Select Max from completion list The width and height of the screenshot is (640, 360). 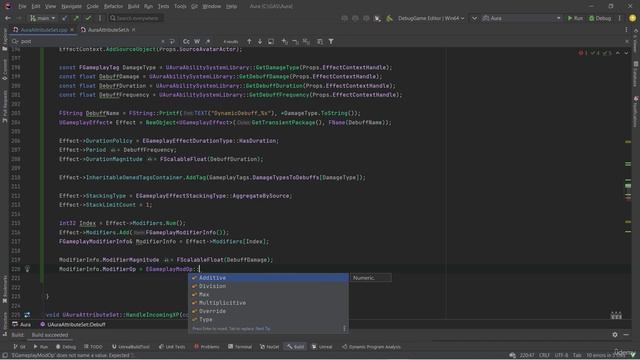268,294
